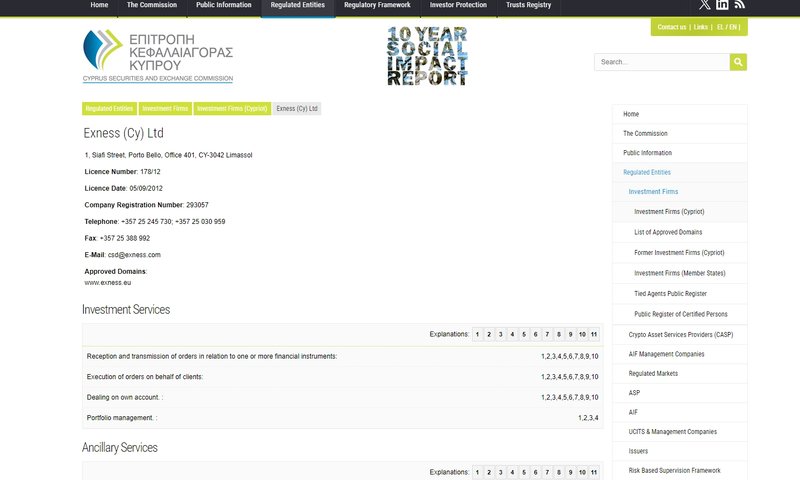800x480 pixels.
Task: Select explanation number 1 under Ancillary Services
Action: (x=477, y=472)
